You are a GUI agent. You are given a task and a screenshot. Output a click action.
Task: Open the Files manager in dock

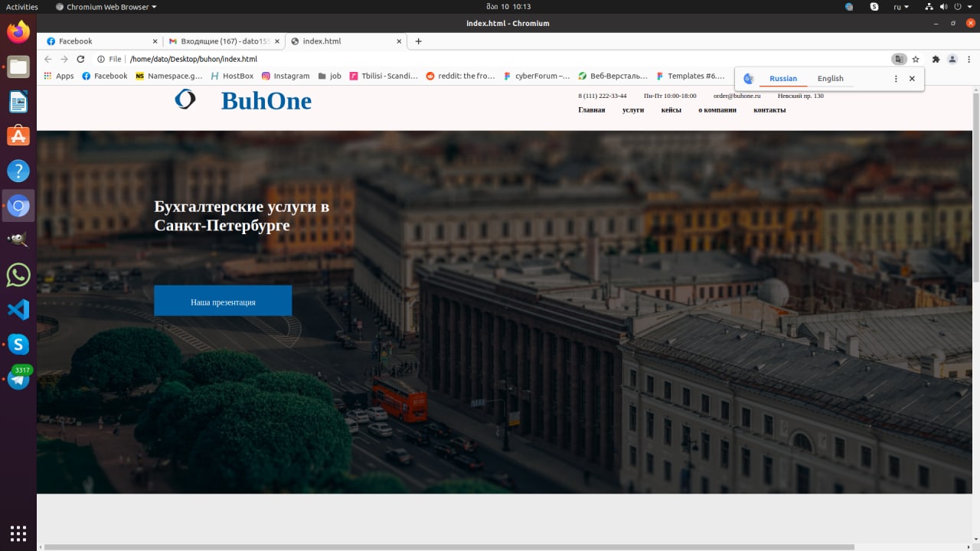18,67
